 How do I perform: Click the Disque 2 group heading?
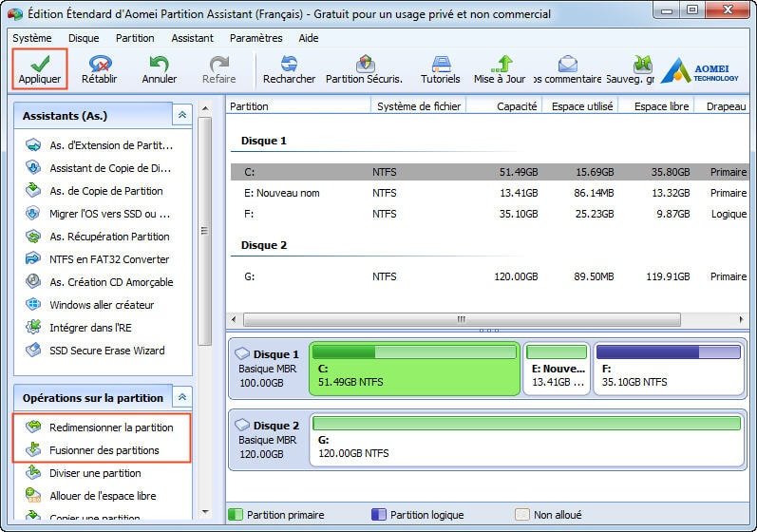[x=264, y=245]
